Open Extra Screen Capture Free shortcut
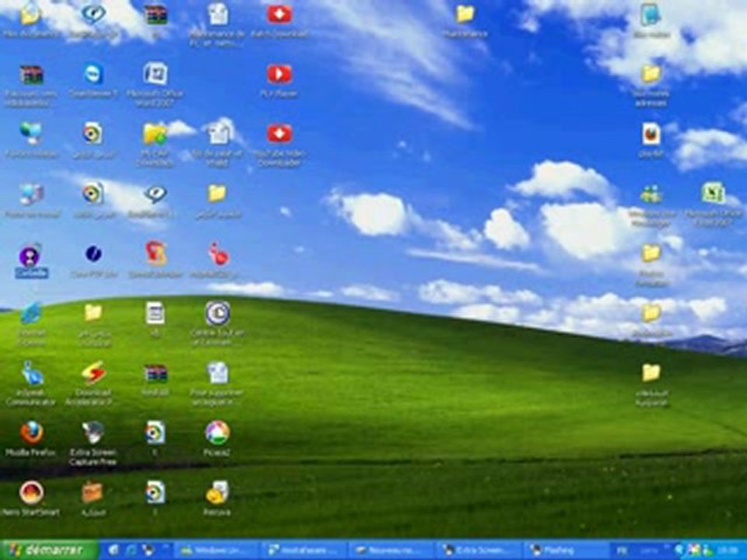747x560 pixels. coord(93,443)
